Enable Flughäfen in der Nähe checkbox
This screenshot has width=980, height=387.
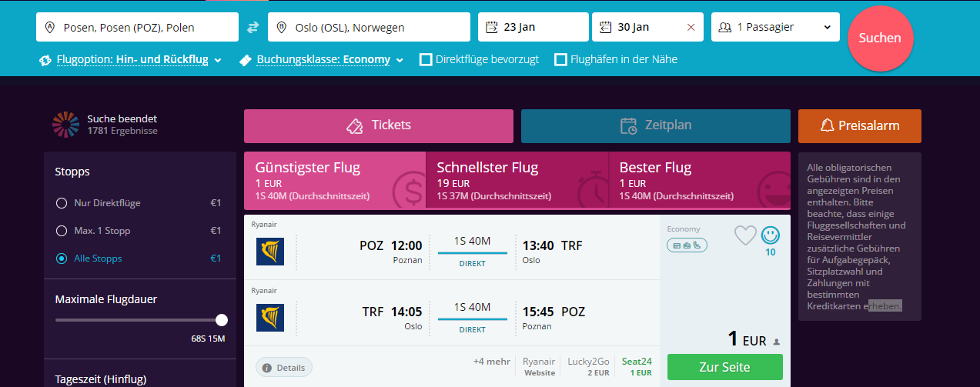(x=560, y=59)
